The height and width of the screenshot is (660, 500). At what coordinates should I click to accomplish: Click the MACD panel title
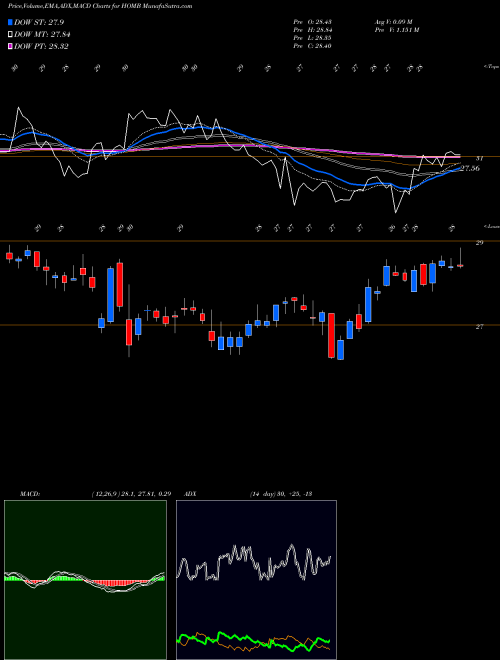(x=29, y=494)
